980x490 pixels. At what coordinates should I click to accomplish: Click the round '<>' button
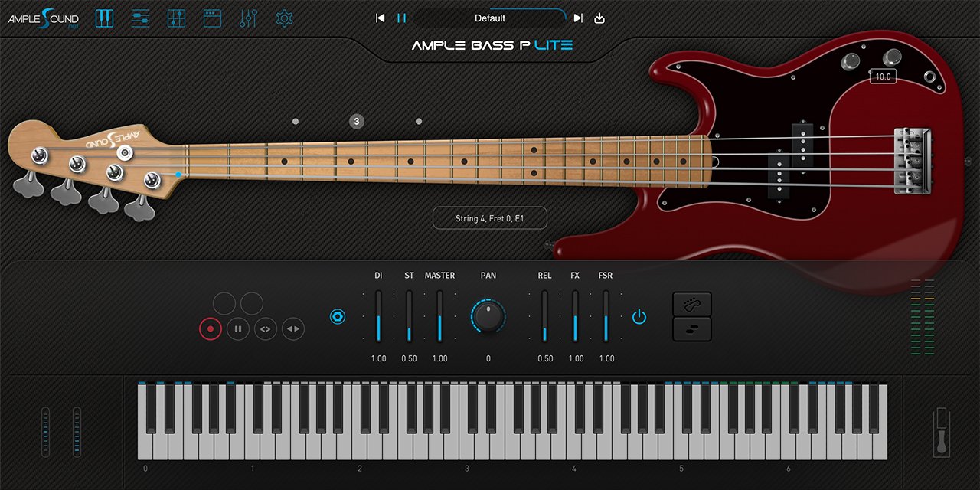point(266,329)
